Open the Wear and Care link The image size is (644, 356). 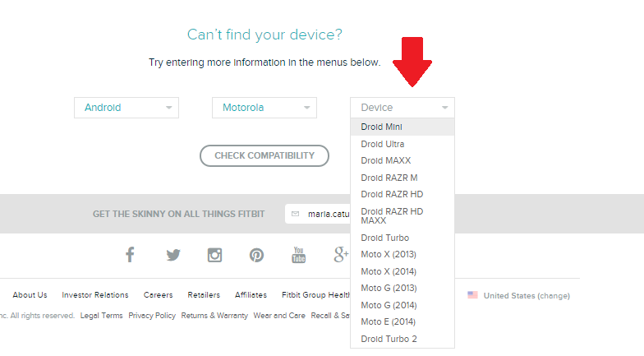point(279,316)
